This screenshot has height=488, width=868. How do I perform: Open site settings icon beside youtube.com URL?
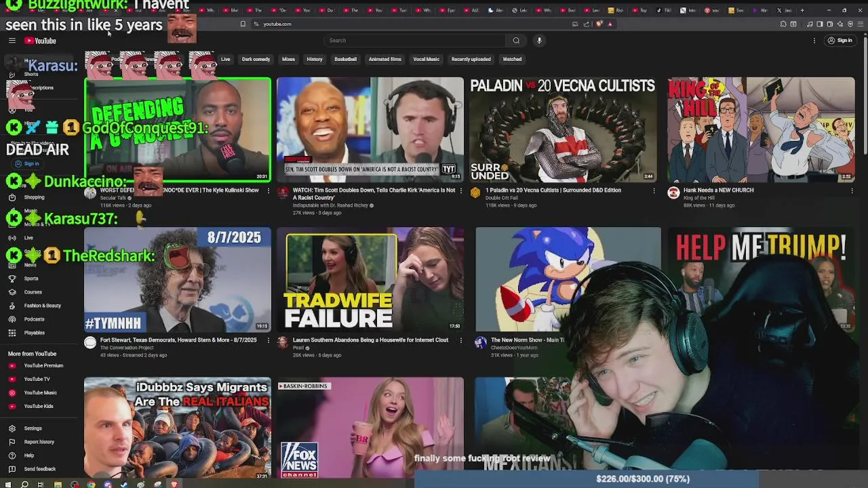pyautogui.click(x=256, y=24)
